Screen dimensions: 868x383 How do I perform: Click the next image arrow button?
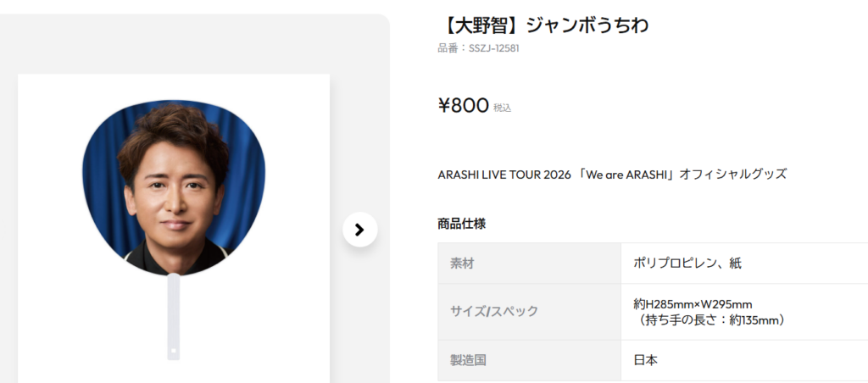pos(359,229)
